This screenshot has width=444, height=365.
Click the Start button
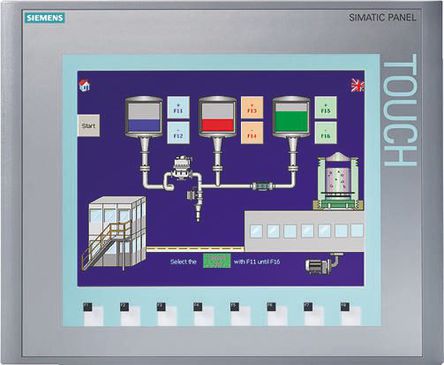(x=88, y=126)
